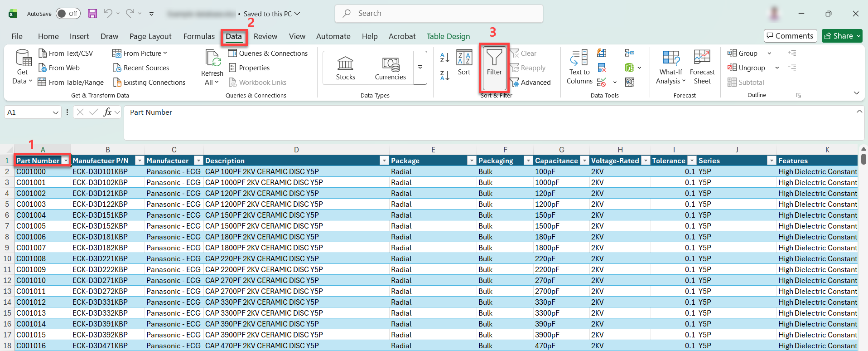
Task: Click the search magnifier icon
Action: pos(347,14)
